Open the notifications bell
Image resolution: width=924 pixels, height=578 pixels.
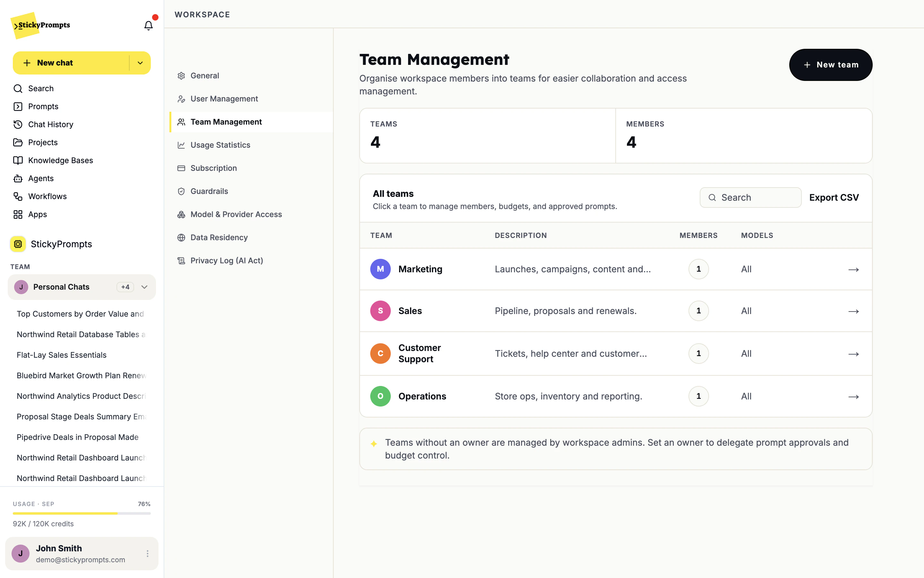point(148,25)
